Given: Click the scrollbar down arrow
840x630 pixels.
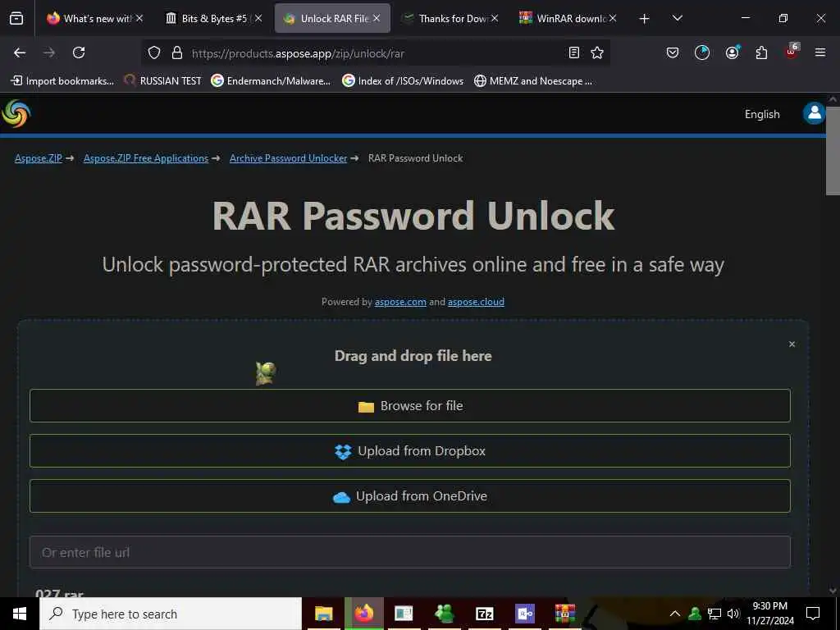Looking at the screenshot, I should [x=833, y=591].
